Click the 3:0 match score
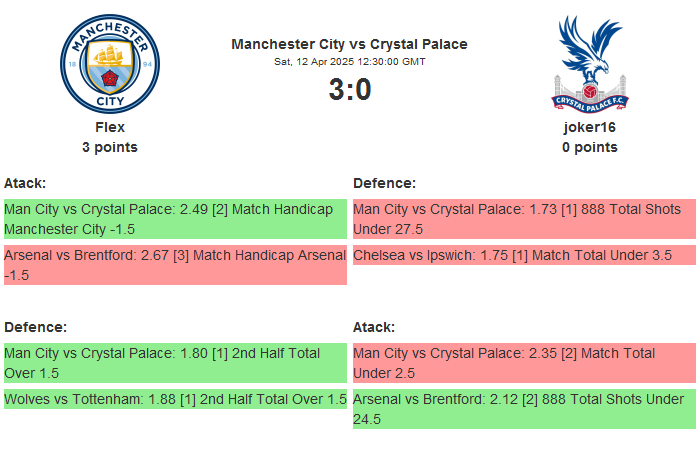 click(x=349, y=90)
